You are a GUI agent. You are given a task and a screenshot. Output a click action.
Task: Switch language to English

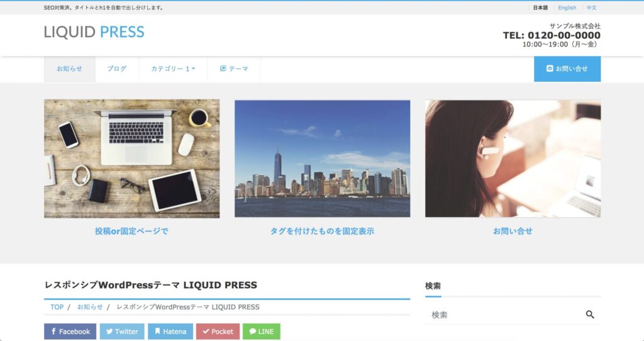tap(567, 8)
